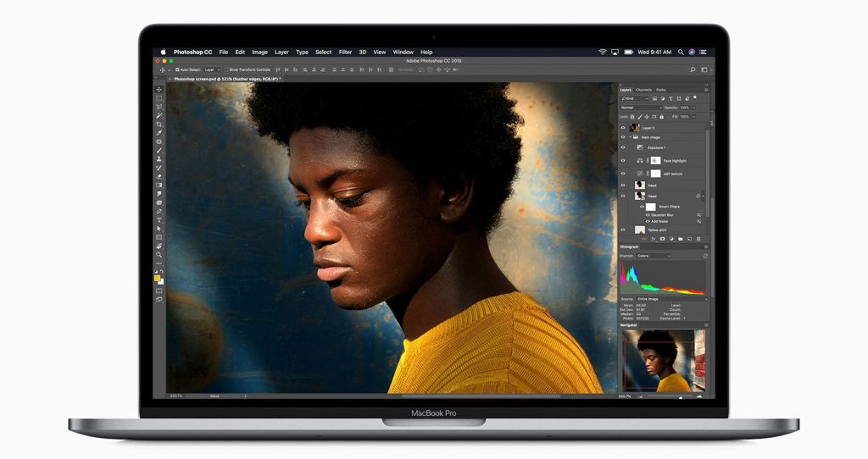Open the histogram Channel dropdown set to Colors
The image size is (868, 459).
coord(654,256)
